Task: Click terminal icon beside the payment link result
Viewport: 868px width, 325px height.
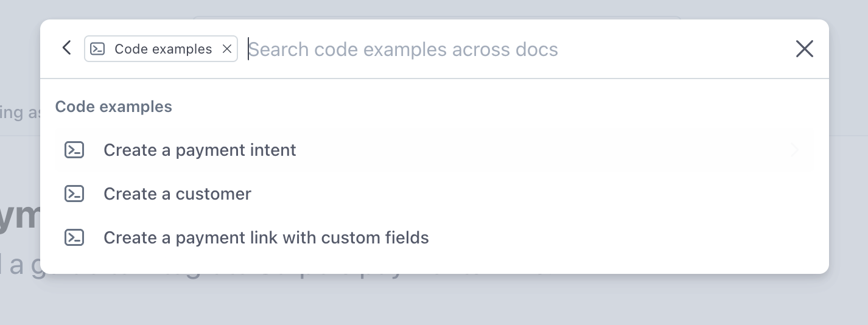Action: 74,237
